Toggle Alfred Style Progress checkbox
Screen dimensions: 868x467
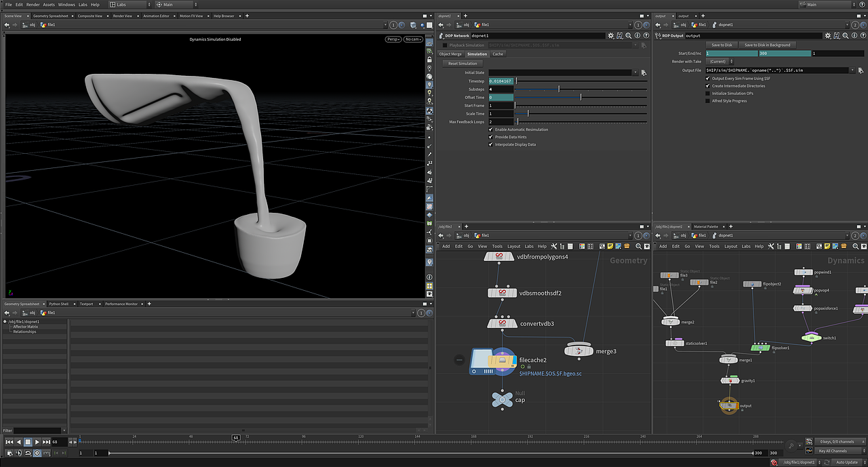click(708, 101)
